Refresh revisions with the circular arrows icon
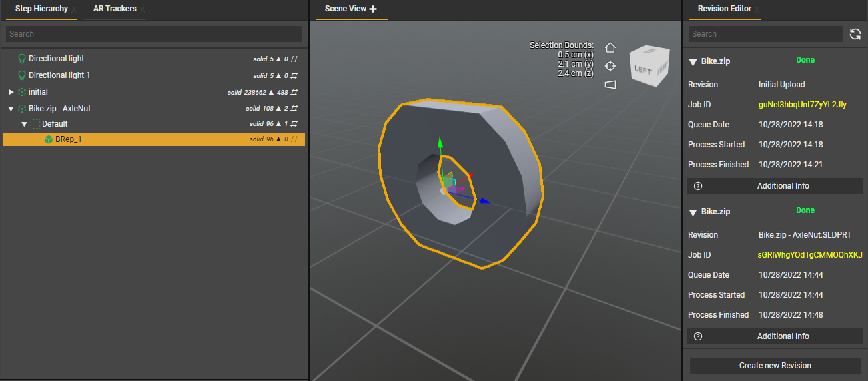The height and width of the screenshot is (381, 868). [x=855, y=34]
